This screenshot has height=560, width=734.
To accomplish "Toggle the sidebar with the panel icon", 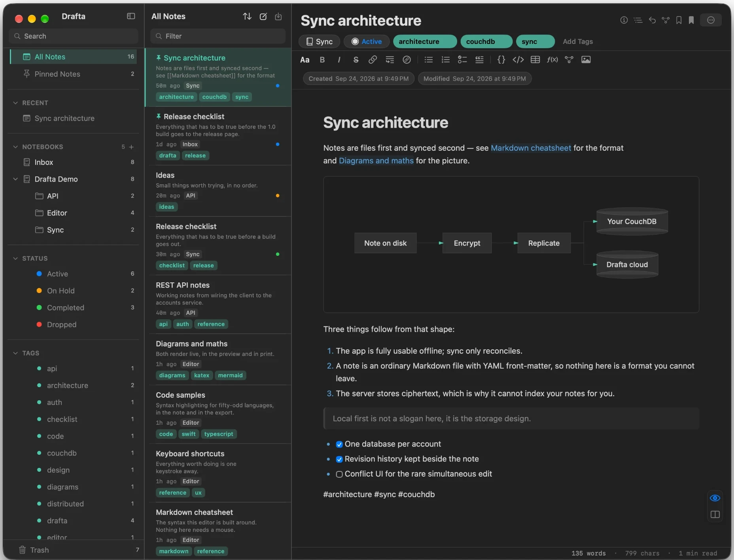I will point(131,16).
